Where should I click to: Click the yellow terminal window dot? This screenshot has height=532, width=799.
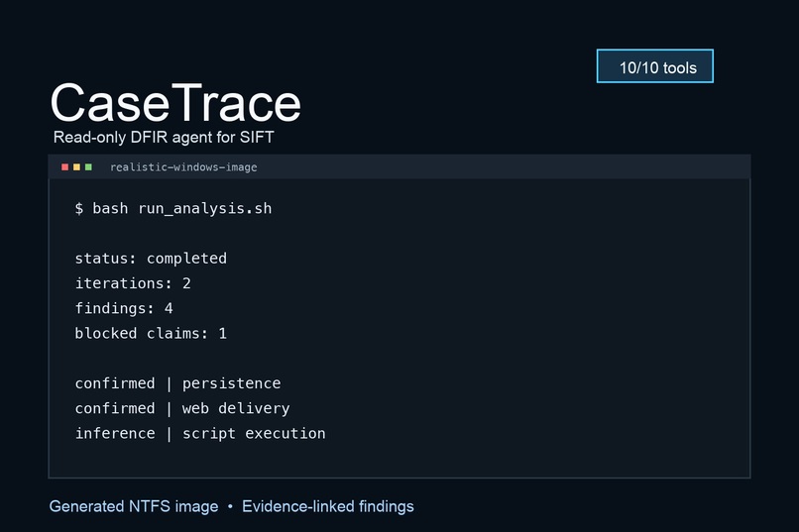point(76,167)
